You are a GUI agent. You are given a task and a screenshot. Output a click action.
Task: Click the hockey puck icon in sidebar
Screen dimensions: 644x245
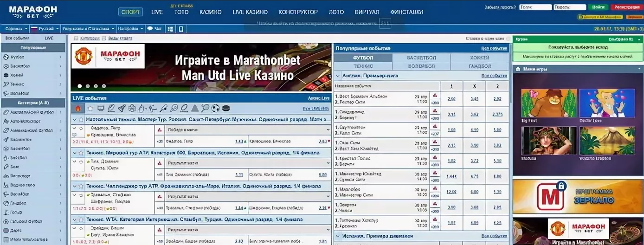6,75
